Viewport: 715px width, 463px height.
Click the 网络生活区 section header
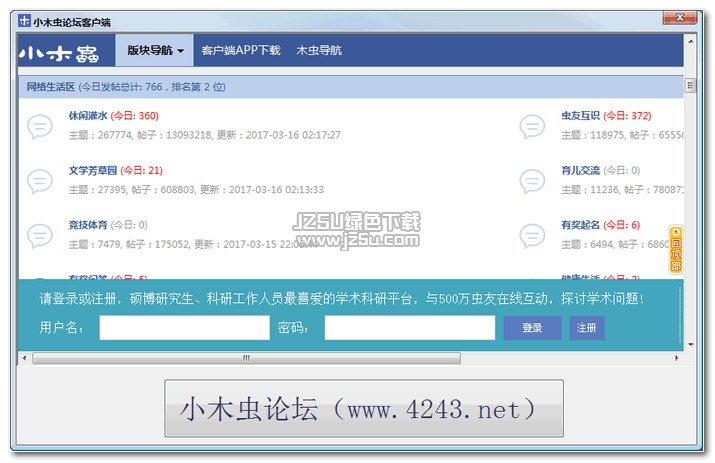[351, 87]
